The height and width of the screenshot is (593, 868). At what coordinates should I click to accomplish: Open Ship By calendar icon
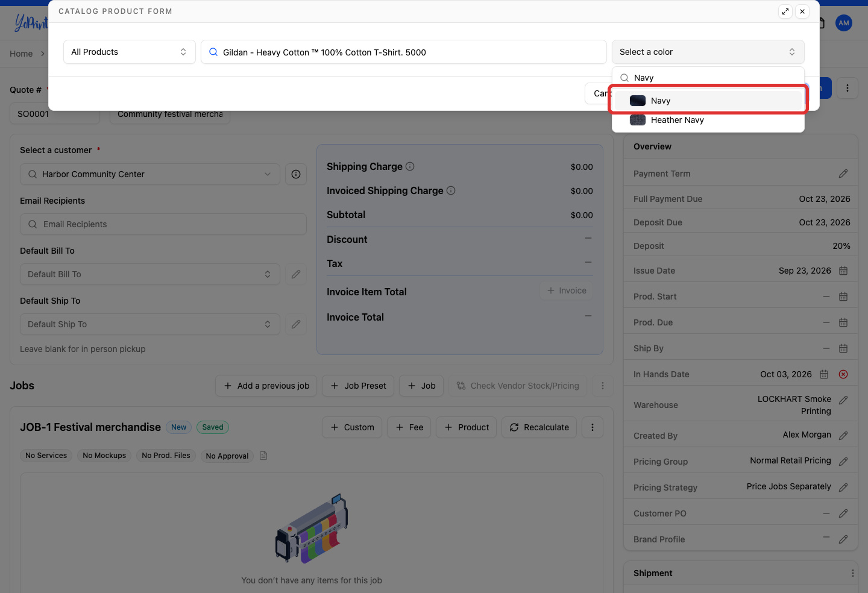[x=843, y=348]
